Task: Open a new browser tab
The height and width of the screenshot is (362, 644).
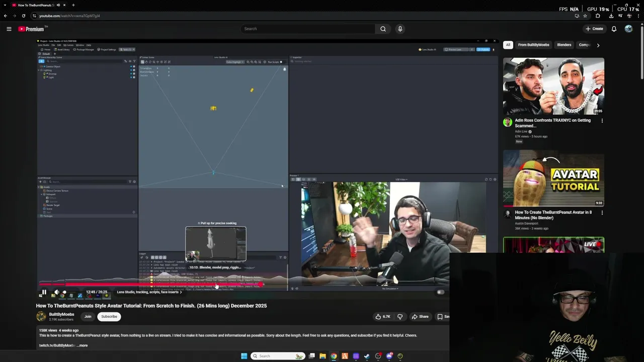Action: [73, 5]
